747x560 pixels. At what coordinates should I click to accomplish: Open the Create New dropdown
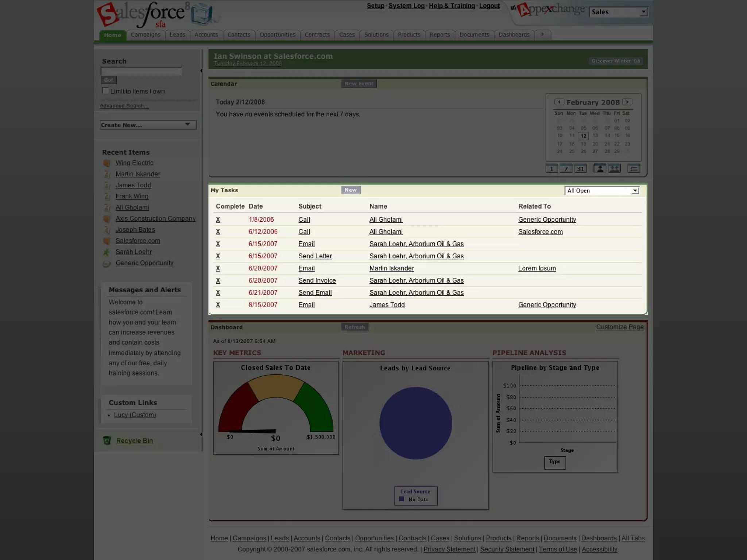(148, 125)
